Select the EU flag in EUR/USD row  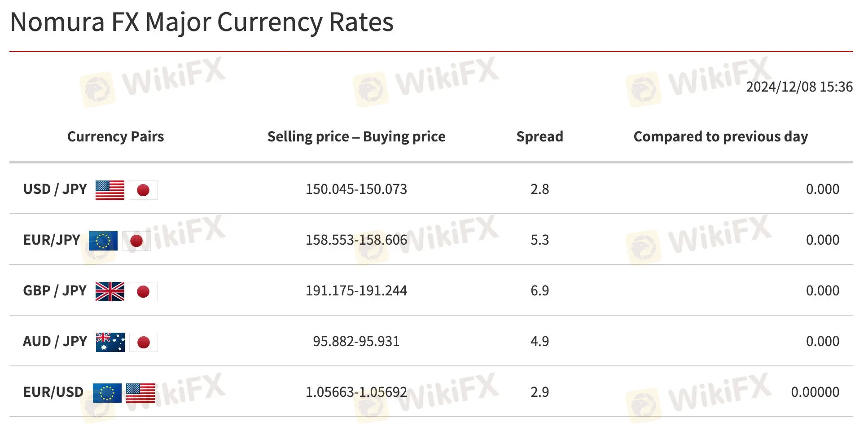pos(107,393)
